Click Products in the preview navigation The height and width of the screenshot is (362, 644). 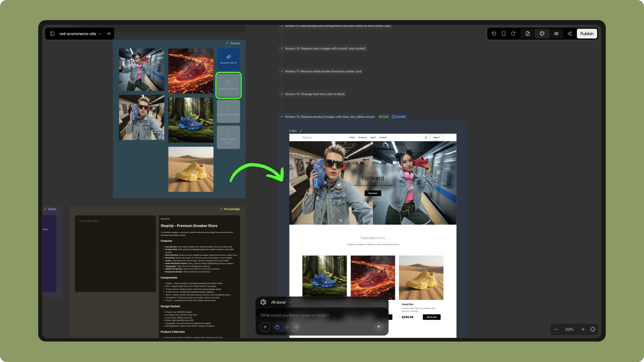click(x=363, y=137)
